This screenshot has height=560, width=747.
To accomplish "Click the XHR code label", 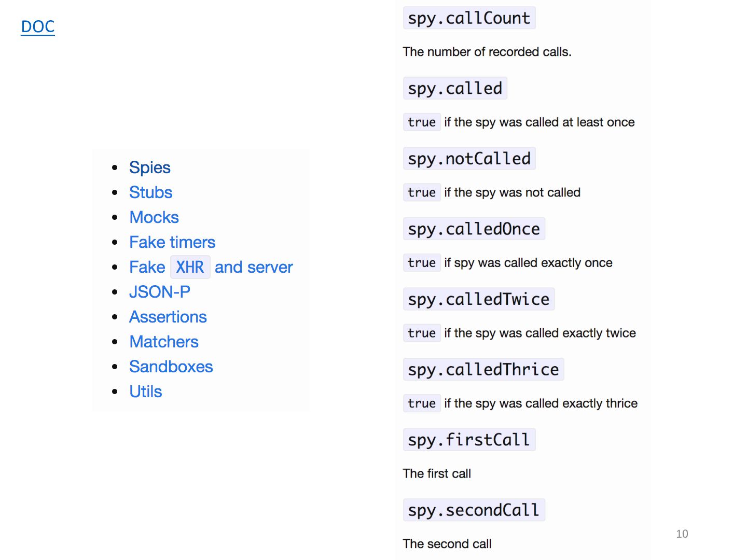I will point(190,267).
